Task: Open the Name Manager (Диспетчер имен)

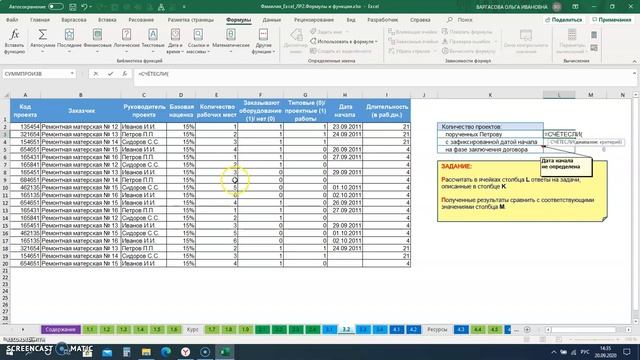Action: click(295, 42)
